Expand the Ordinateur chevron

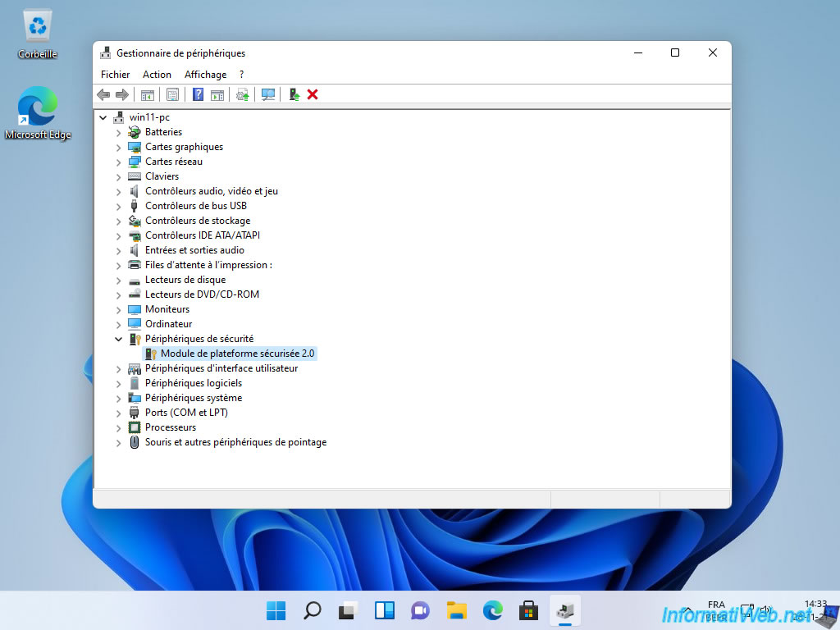(x=118, y=324)
